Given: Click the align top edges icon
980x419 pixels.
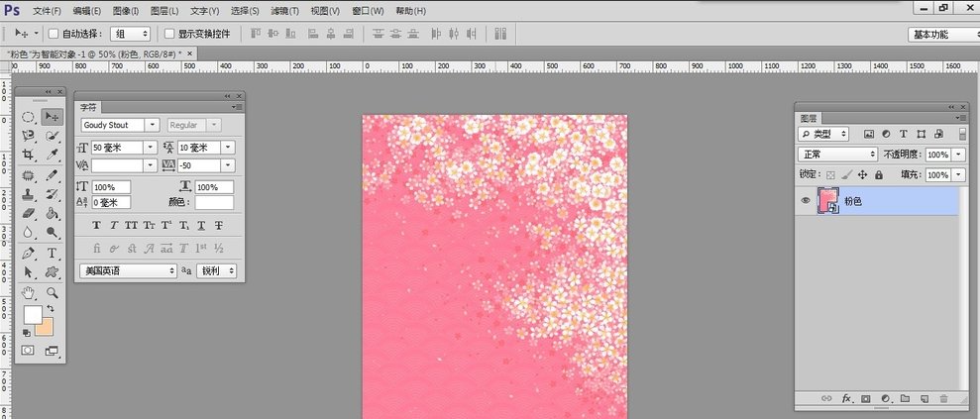Looking at the screenshot, I should tap(257, 34).
